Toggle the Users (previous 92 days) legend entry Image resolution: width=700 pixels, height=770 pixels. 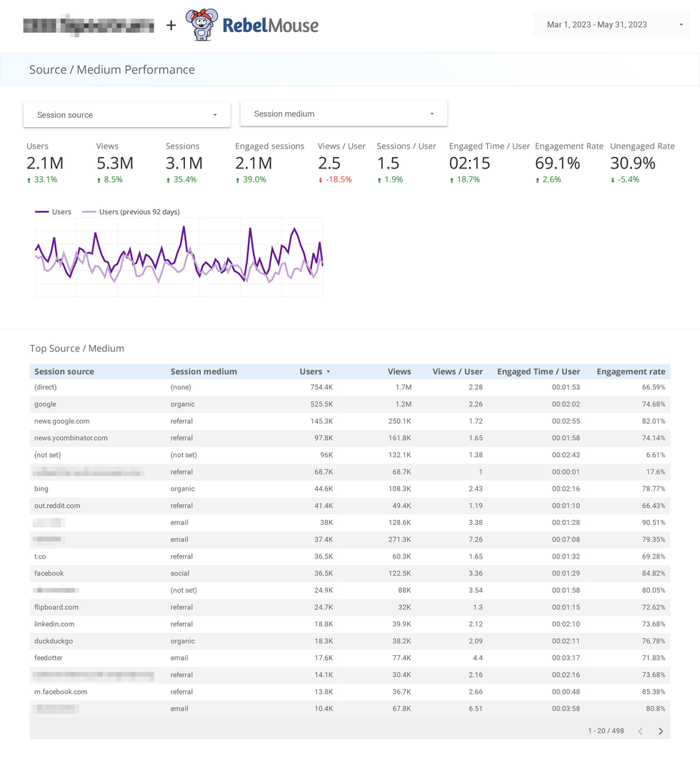(132, 211)
